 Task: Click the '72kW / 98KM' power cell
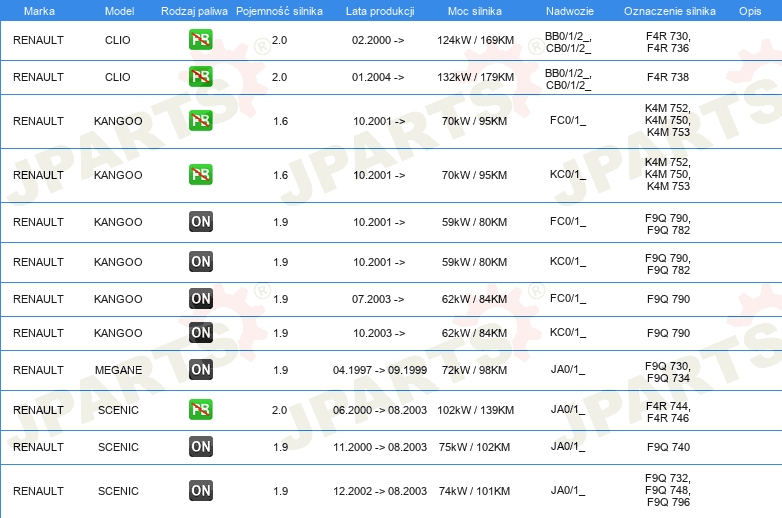point(474,370)
